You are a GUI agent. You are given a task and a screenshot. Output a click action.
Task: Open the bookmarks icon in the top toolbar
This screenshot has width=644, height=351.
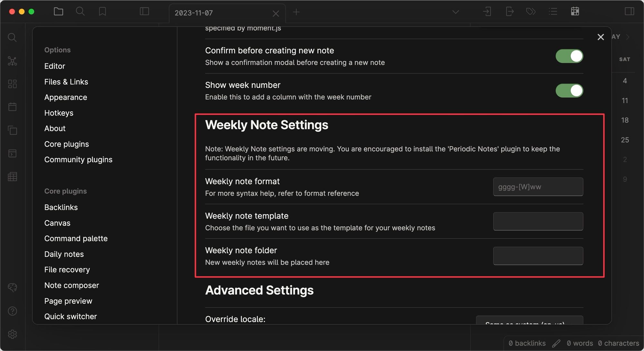[102, 11]
